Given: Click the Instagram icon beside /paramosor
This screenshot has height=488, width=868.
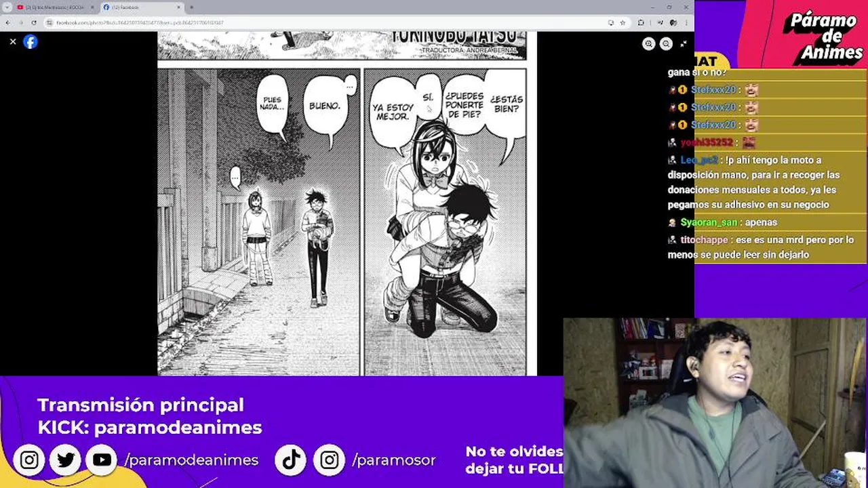Looking at the screenshot, I should [330, 460].
